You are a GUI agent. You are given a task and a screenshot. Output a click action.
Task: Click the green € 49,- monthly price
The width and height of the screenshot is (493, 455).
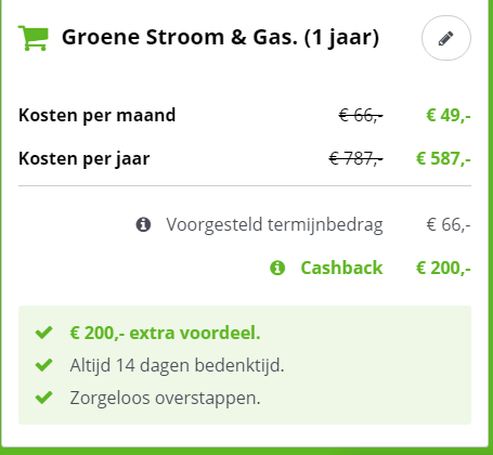tap(448, 115)
